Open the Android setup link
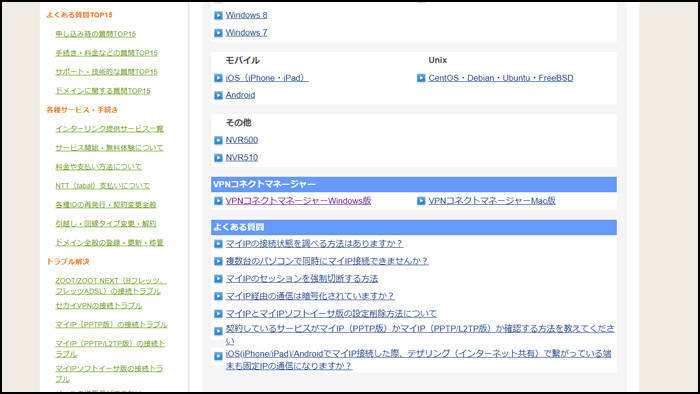The height and width of the screenshot is (394, 700). (x=240, y=95)
